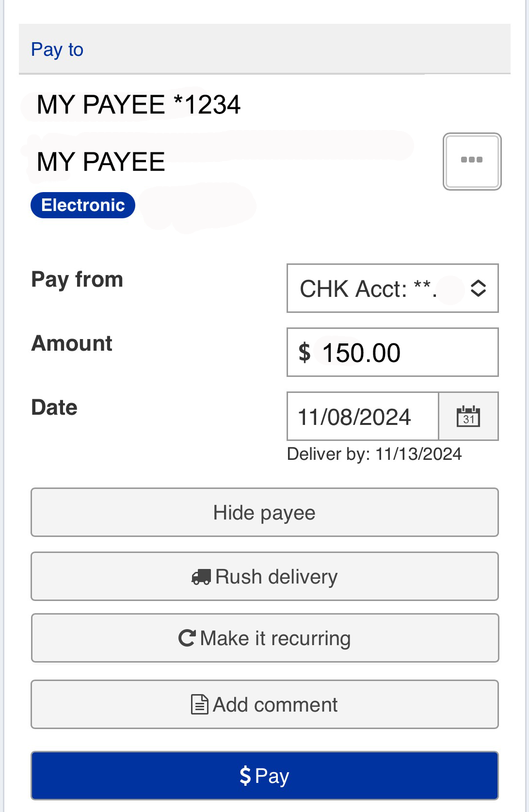Select Rush delivery
Screen dimensions: 529x812
pos(264,576)
